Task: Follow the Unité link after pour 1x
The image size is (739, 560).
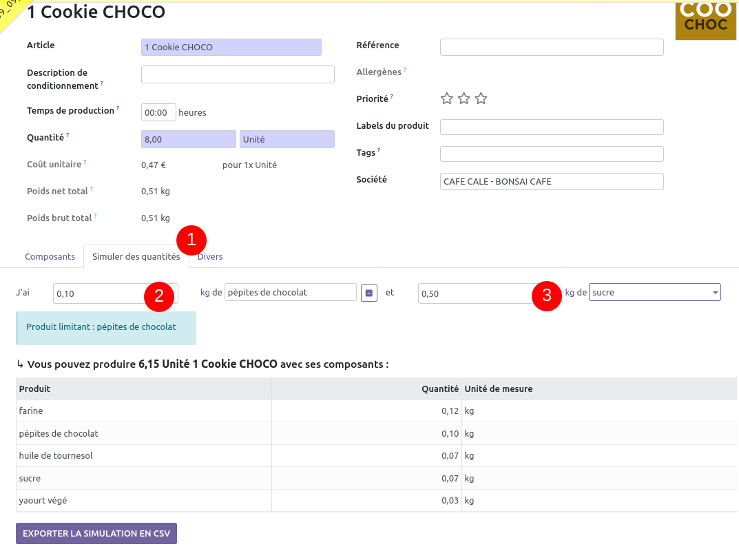Action: pyautogui.click(x=266, y=165)
